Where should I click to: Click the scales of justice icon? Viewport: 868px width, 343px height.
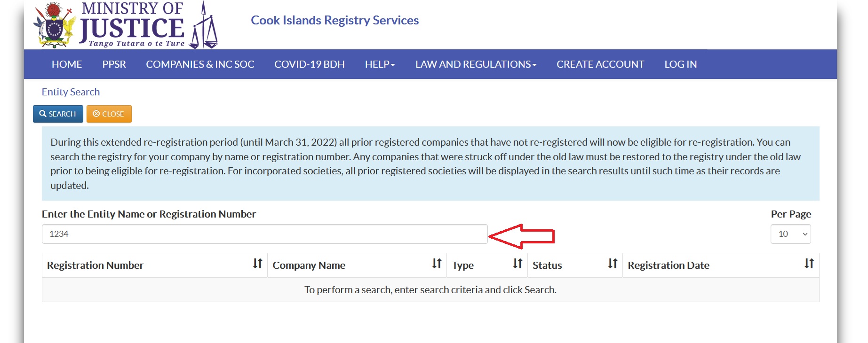click(204, 28)
